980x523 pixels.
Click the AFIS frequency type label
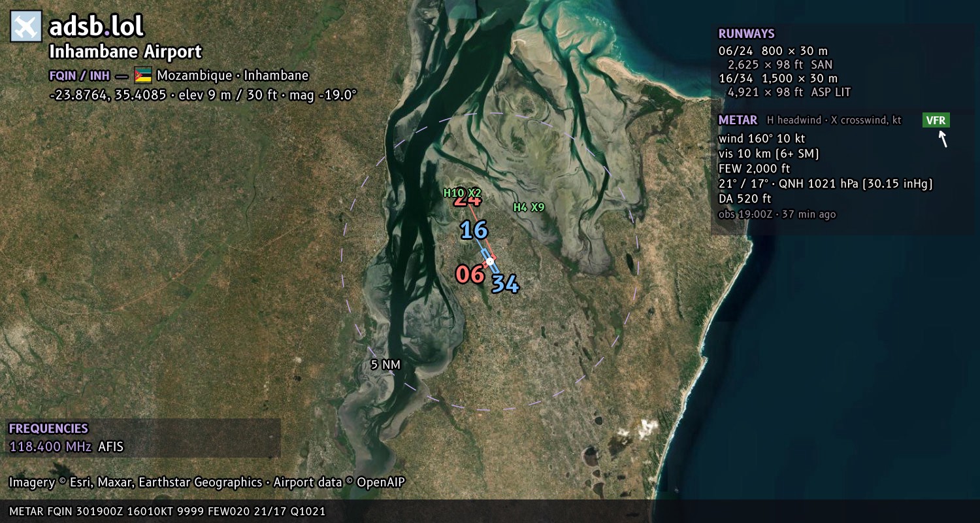pos(110,447)
